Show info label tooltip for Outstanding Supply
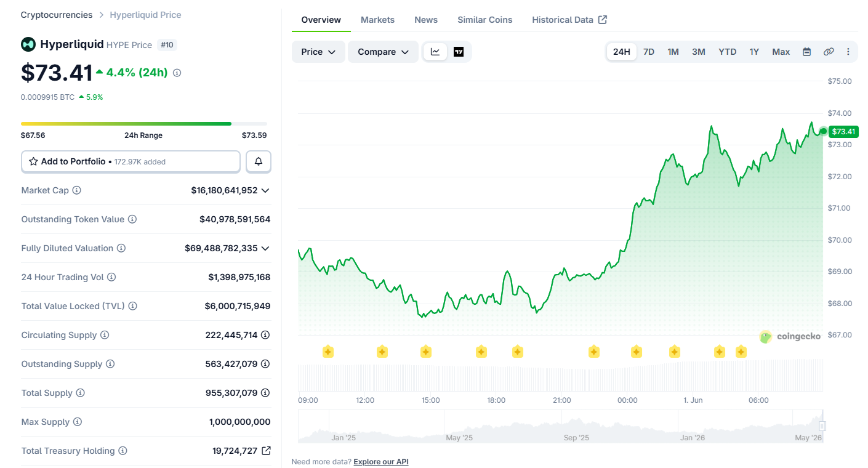Viewport: 868px width, 468px height. tap(110, 364)
